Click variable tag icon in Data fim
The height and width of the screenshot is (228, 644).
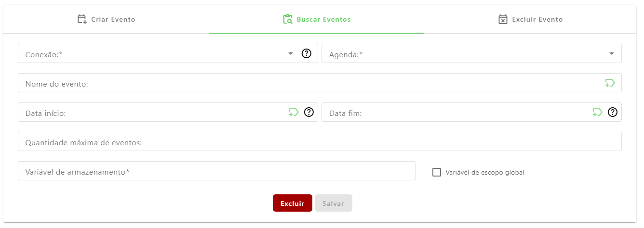click(597, 112)
